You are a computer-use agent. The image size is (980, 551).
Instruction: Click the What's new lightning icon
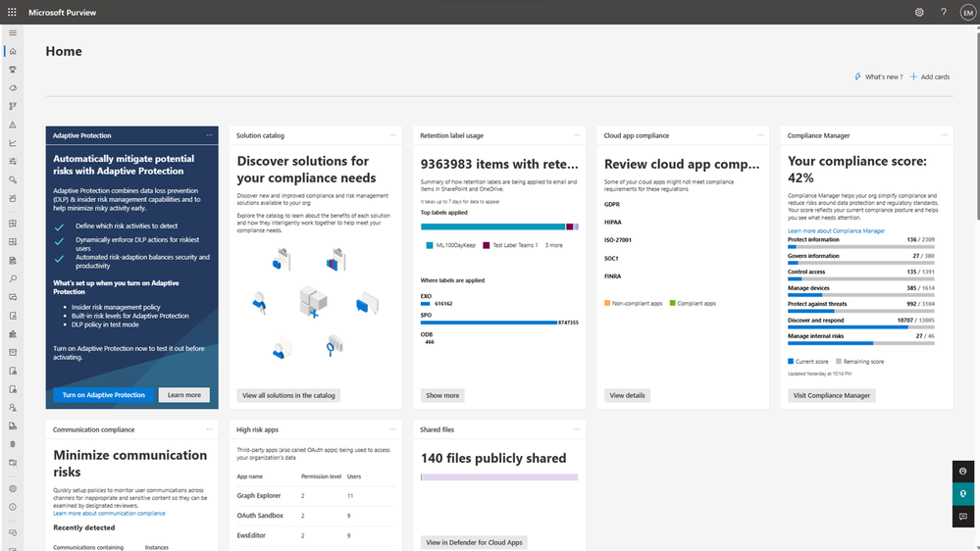(x=857, y=76)
